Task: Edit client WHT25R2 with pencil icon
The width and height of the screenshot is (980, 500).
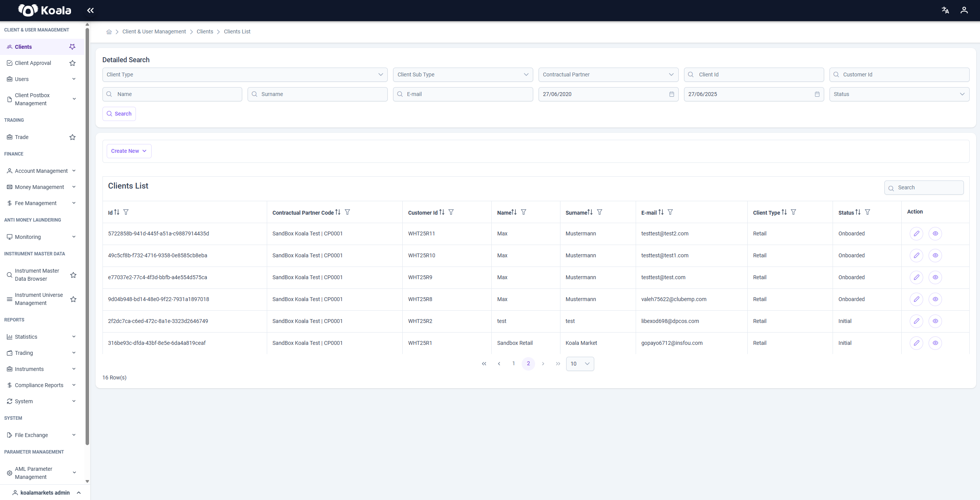Action: [916, 321]
